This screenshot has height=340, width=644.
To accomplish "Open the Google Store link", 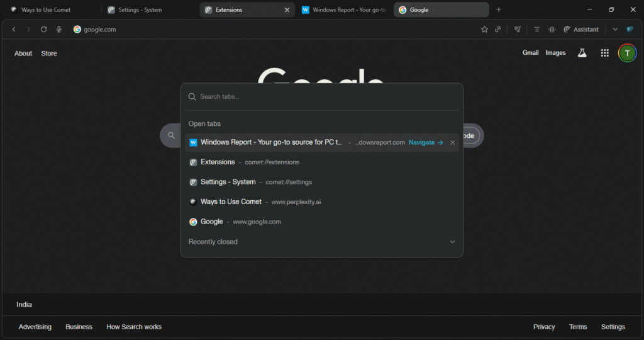I will [x=49, y=54].
